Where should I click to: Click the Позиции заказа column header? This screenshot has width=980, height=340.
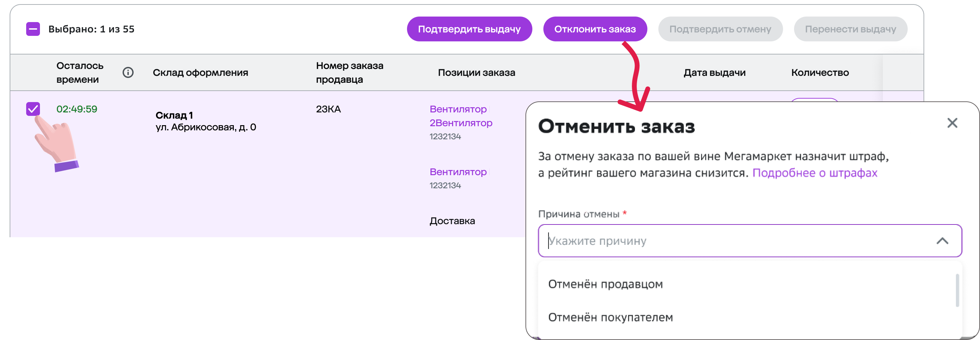(x=476, y=72)
